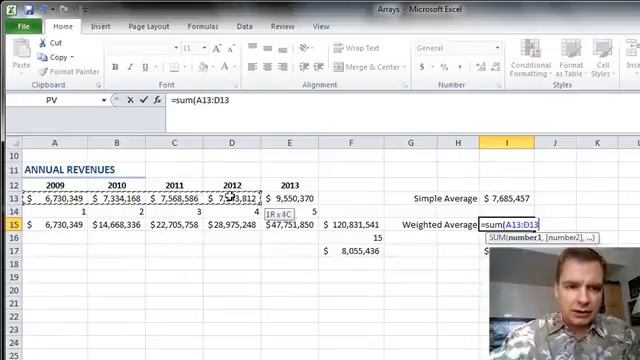
Task: Switch to the Data tab
Action: (x=244, y=27)
